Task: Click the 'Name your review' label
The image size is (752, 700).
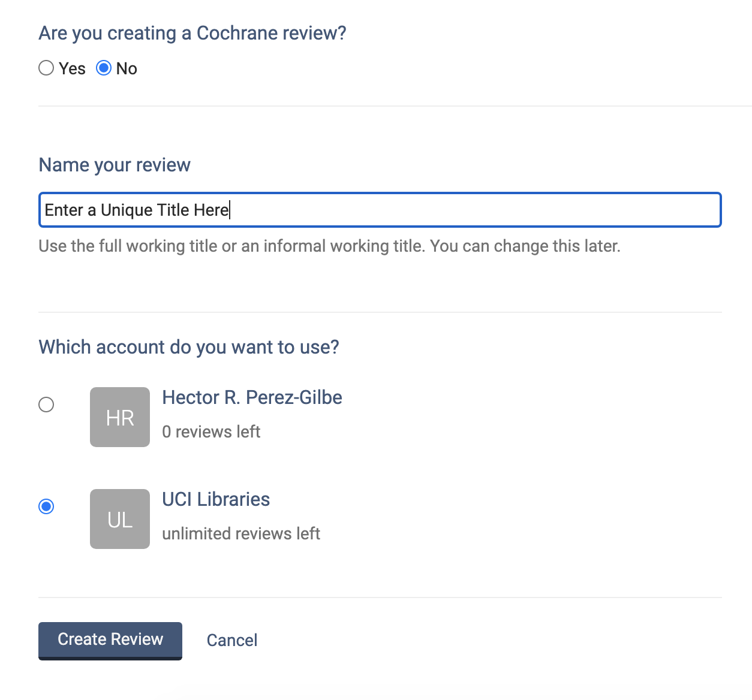Action: point(115,165)
